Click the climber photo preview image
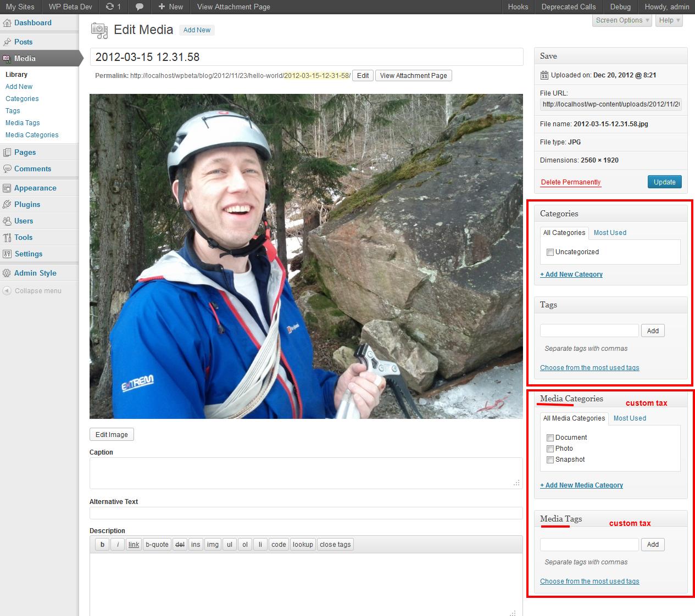This screenshot has width=695, height=616. (306, 256)
